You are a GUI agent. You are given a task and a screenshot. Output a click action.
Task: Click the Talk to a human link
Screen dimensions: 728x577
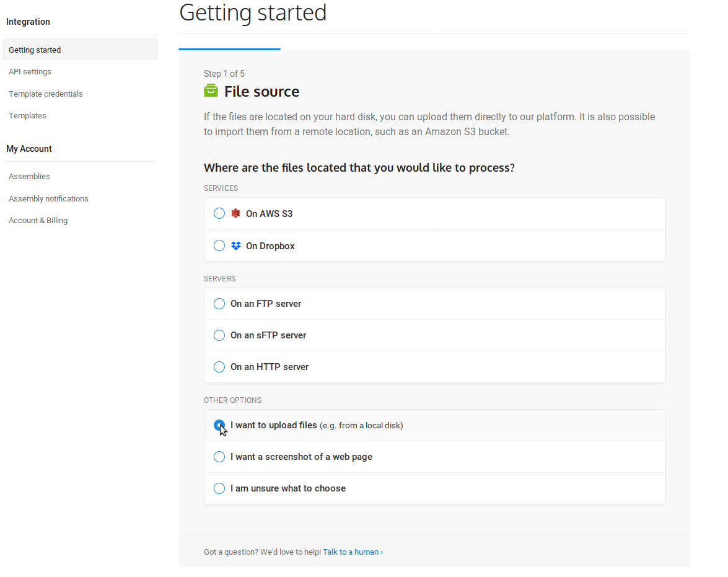coord(353,552)
